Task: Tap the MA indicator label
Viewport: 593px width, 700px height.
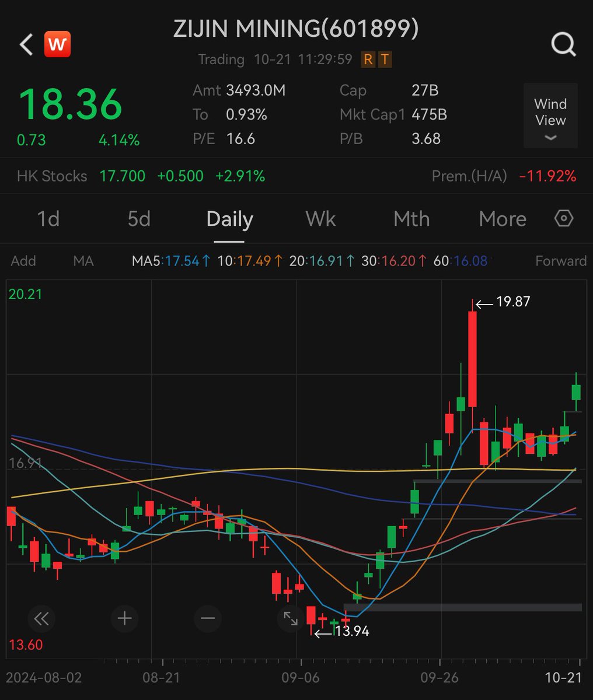Action: (x=83, y=261)
